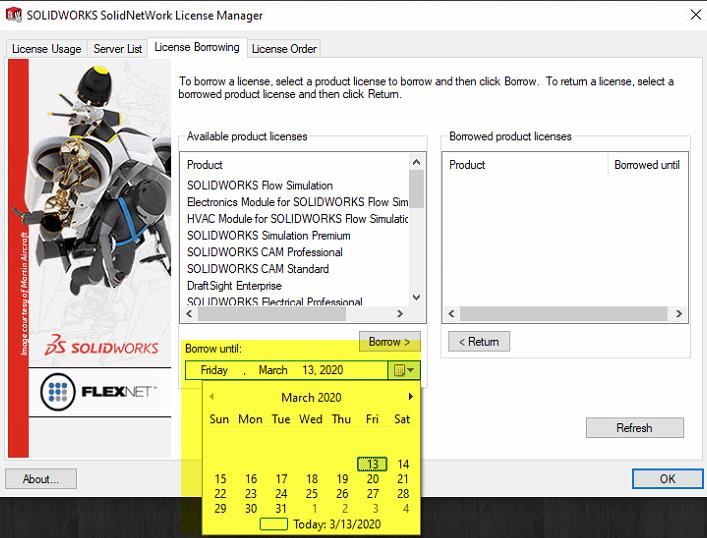Screen dimensions: 707x538
Task: Pick March 20 in the calendar
Action: click(372, 479)
